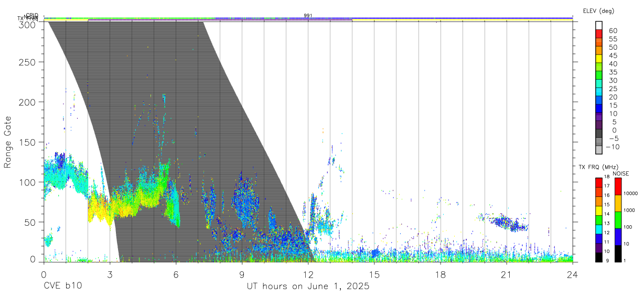
Task: Select the white top segment of ELEV colorbar
Action: [599, 26]
